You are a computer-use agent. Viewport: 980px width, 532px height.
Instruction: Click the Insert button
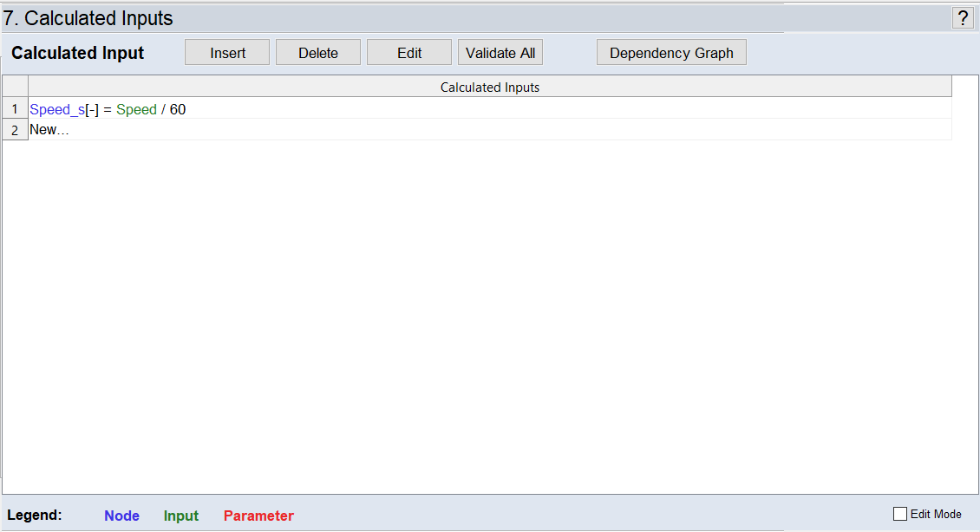[x=227, y=53]
